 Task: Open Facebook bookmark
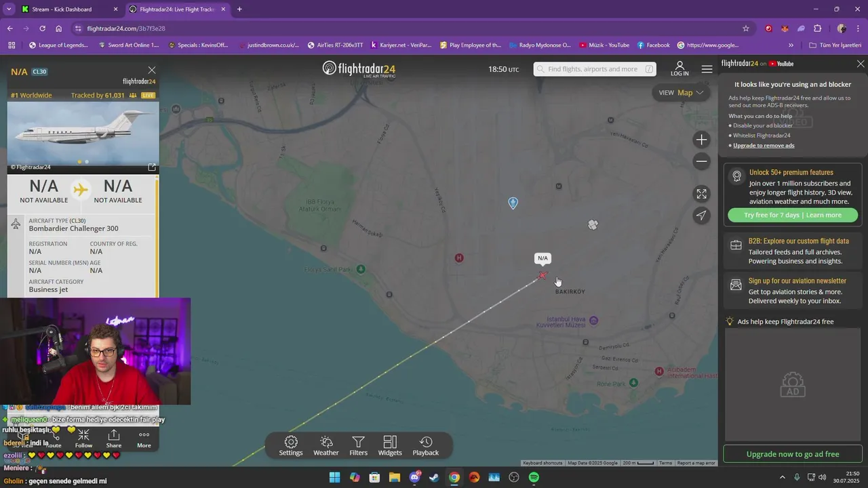tap(654, 45)
